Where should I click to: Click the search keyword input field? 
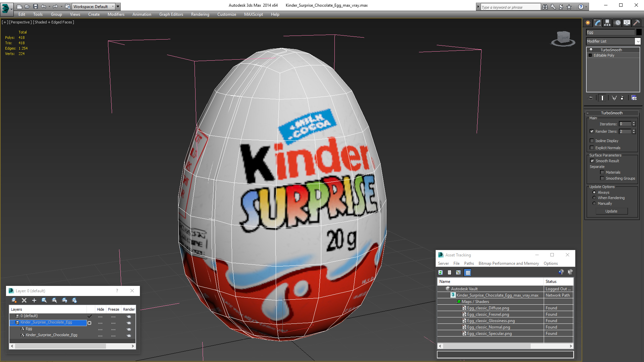[510, 7]
